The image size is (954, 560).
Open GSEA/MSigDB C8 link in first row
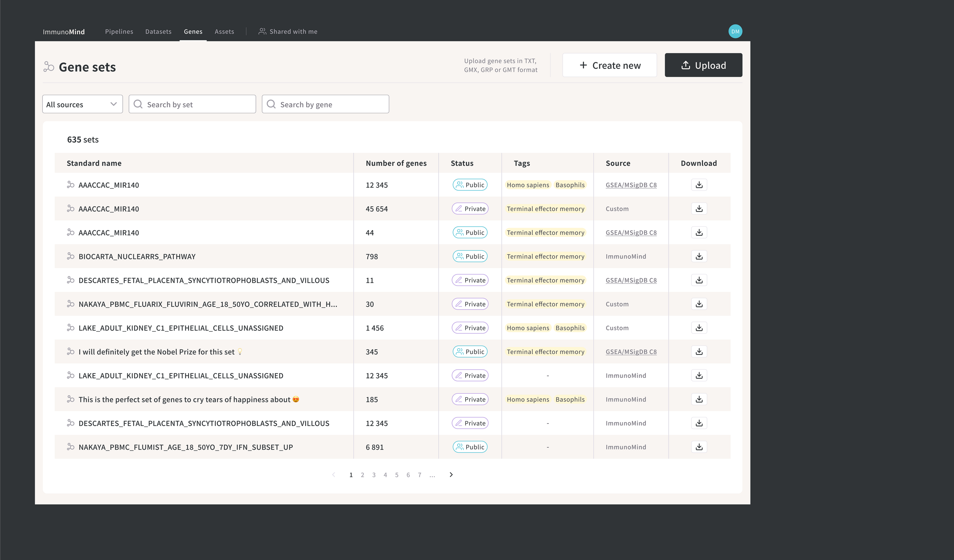click(631, 185)
